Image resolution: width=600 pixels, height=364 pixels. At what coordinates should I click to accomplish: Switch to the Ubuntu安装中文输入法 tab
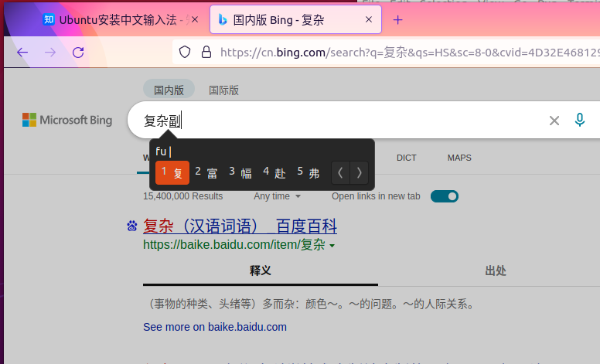[x=121, y=19]
